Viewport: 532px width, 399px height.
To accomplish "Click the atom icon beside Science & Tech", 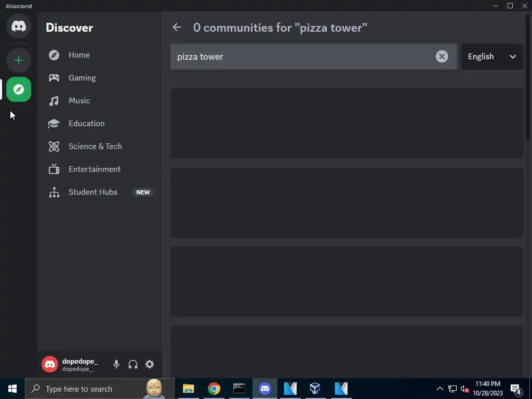I will click(54, 146).
